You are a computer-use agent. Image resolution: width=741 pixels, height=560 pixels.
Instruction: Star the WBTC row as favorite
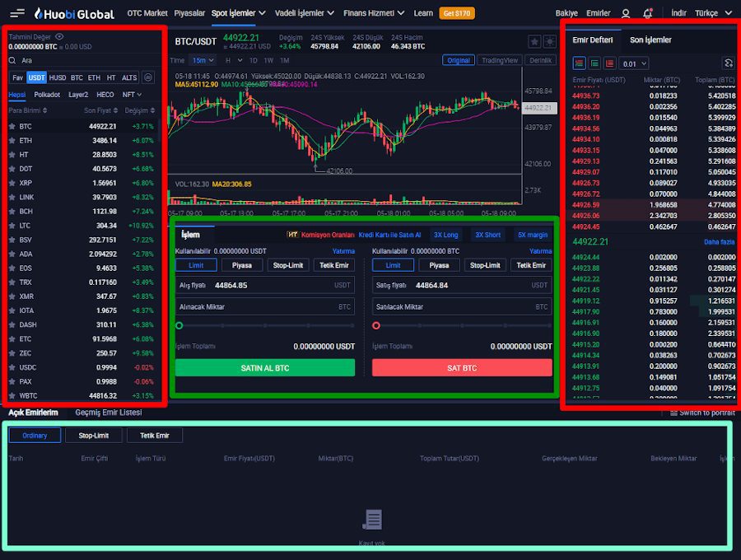tap(12, 395)
